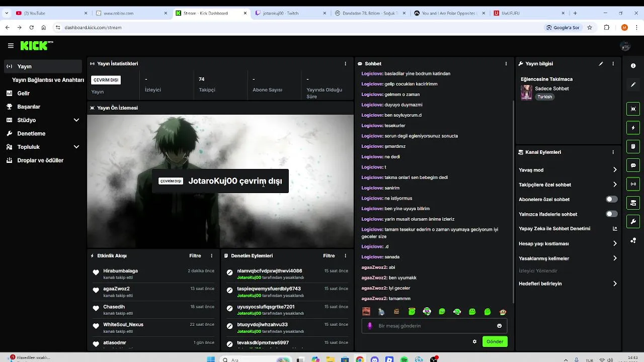644x362 pixels.
Task: Click the chat panel scrollbar
Action: (513, 201)
